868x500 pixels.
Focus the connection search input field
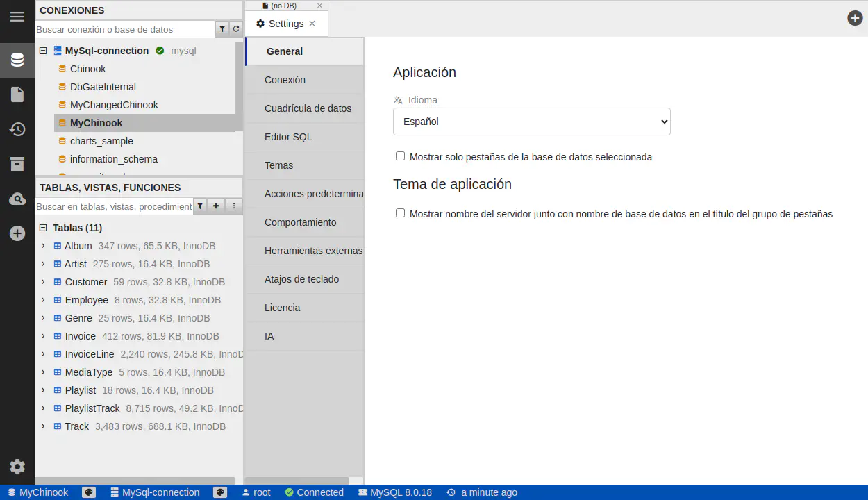coord(125,29)
